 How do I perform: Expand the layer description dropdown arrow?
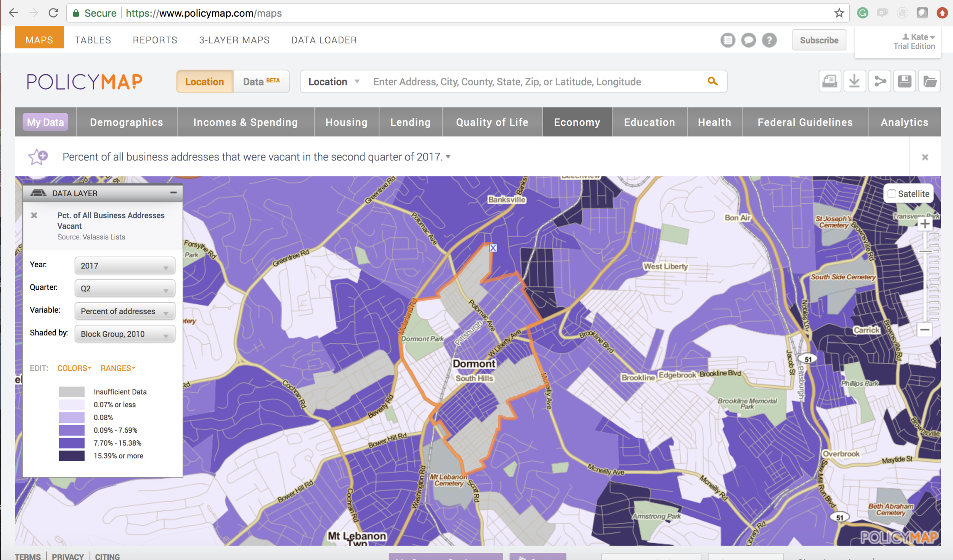(x=448, y=157)
